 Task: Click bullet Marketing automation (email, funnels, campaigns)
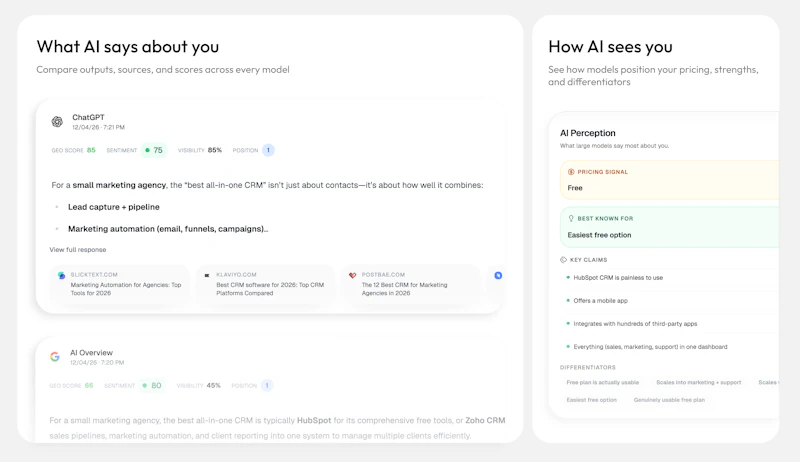pyautogui.click(x=168, y=229)
